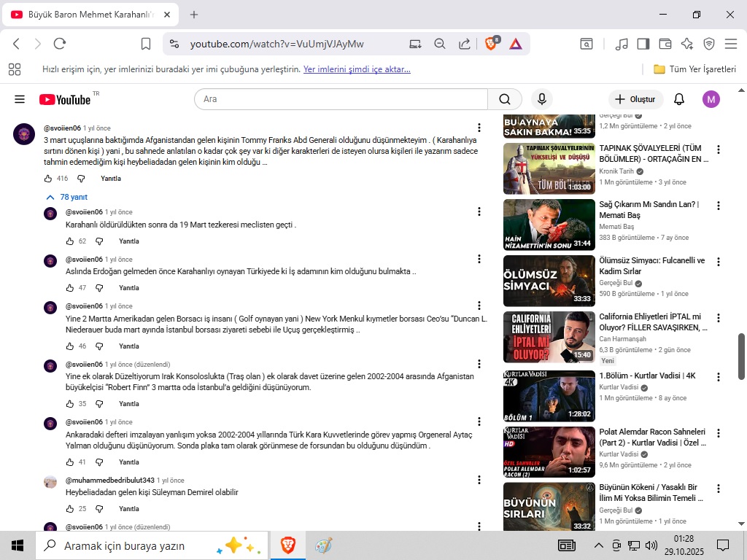The image size is (747, 560).
Task: Collapse the 78 yanıt replies thread
Action: tap(66, 197)
